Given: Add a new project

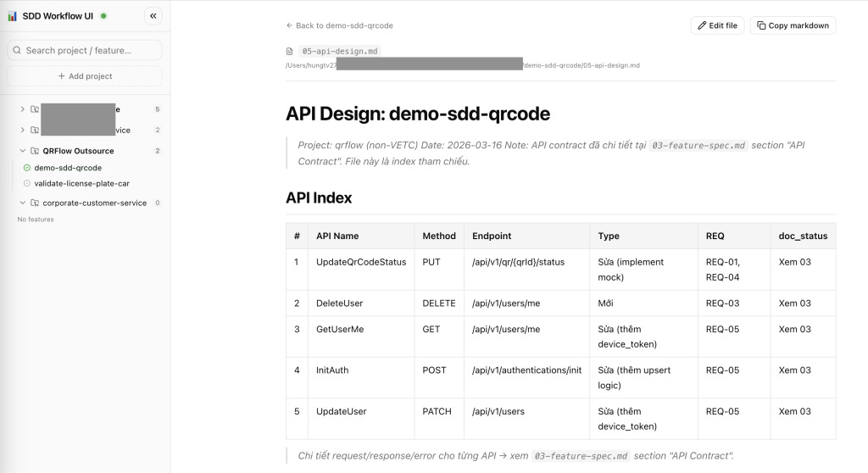Looking at the screenshot, I should pos(85,76).
